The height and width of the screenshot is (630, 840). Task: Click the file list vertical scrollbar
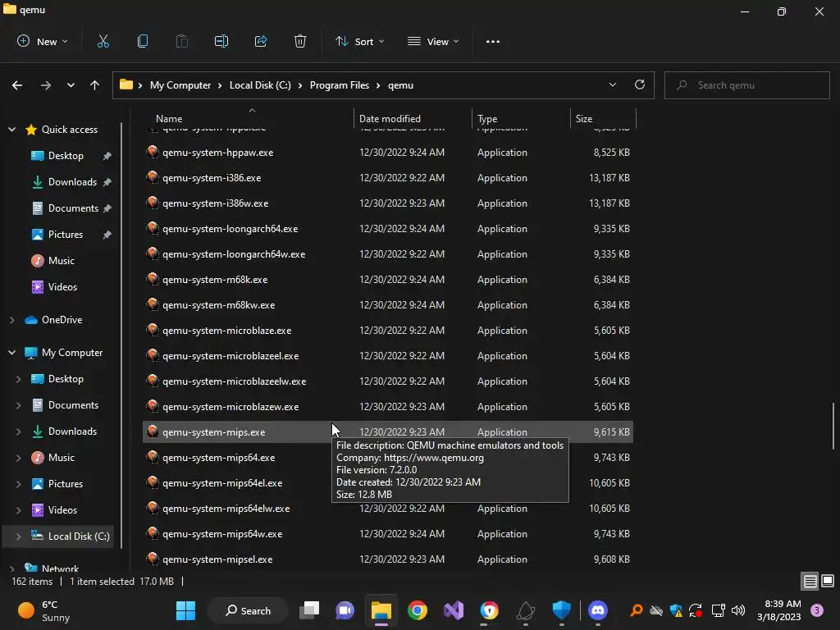833,426
